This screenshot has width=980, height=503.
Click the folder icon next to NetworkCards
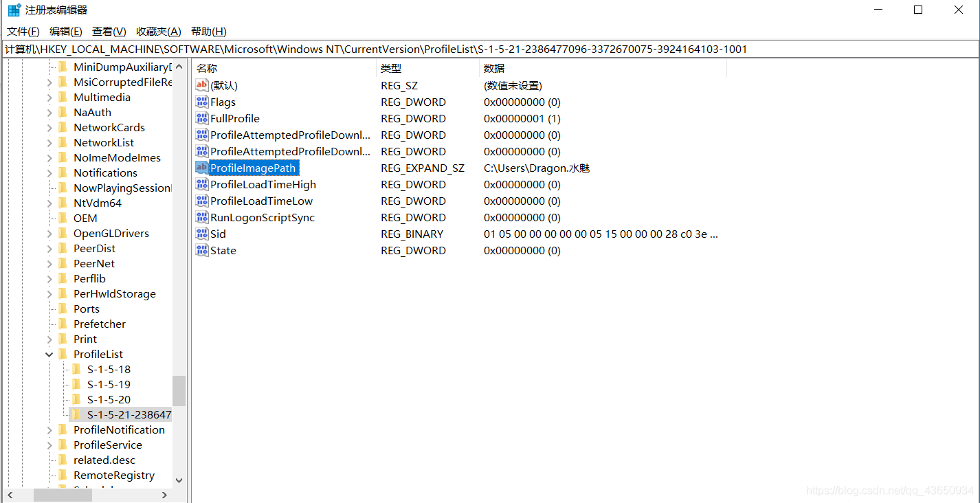[63, 128]
